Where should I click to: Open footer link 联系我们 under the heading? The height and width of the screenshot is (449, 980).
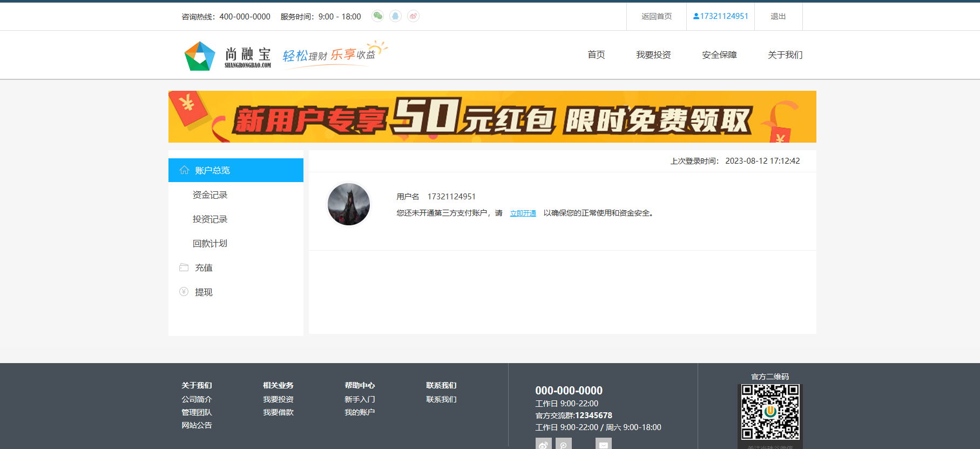point(441,399)
